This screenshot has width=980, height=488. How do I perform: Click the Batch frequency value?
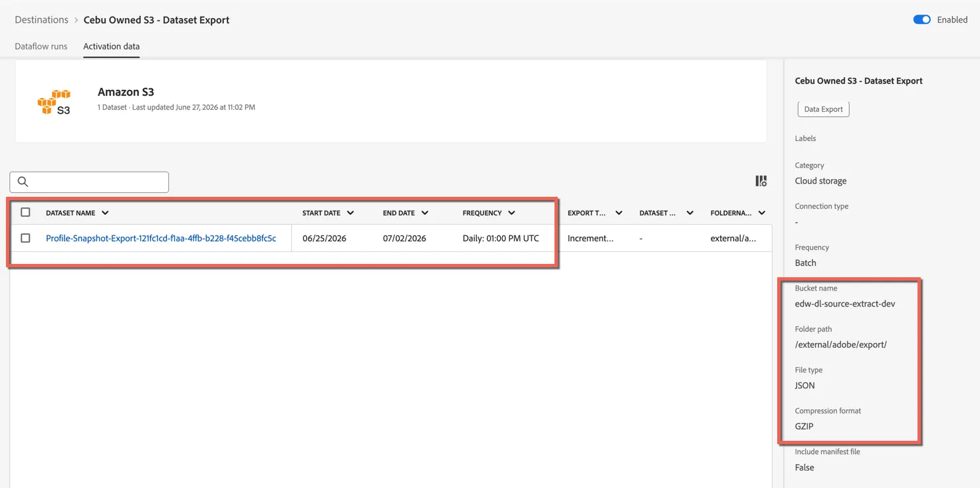(805, 263)
